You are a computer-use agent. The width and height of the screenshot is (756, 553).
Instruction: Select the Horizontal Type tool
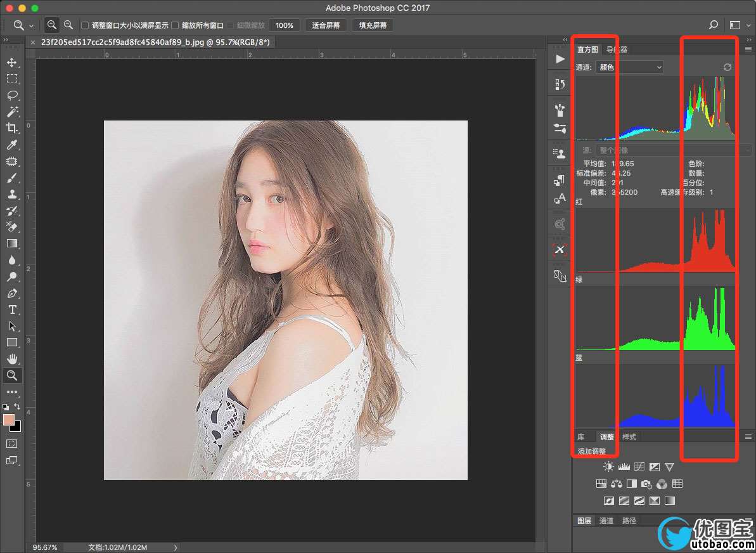[x=12, y=309]
